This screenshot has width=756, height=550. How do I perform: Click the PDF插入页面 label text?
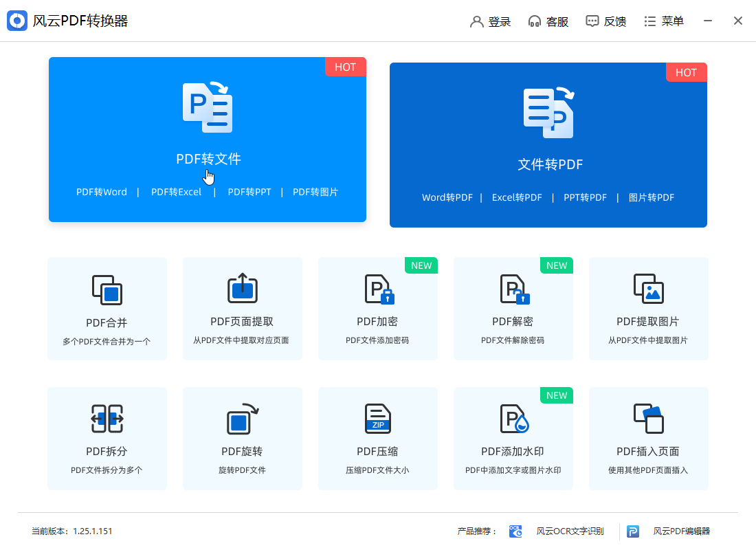pos(648,451)
